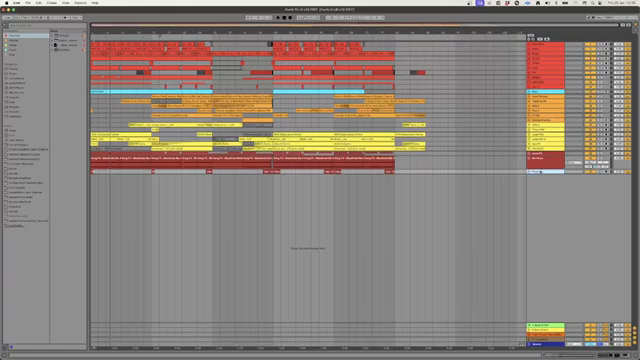Open macOS Spotlight search icon
The width and height of the screenshot is (640, 360).
pyautogui.click(x=593, y=3)
